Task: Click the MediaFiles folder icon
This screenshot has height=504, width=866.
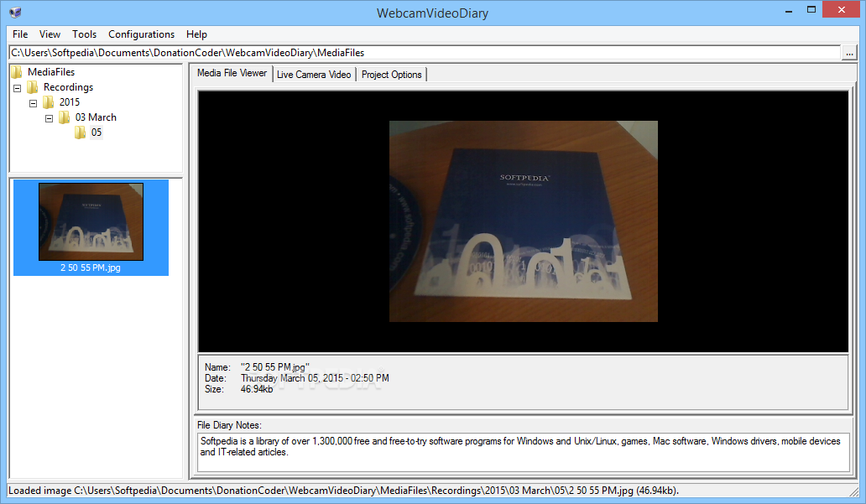Action: pos(17,72)
